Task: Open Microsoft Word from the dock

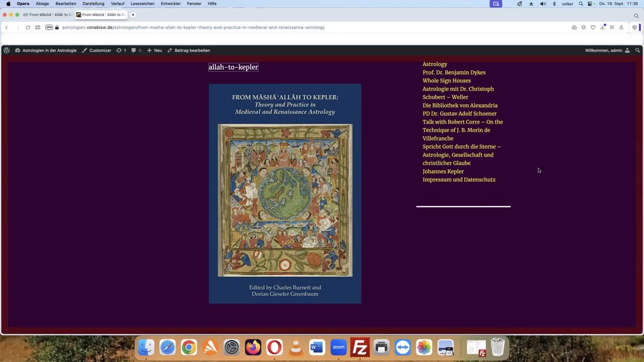Action: [317, 347]
